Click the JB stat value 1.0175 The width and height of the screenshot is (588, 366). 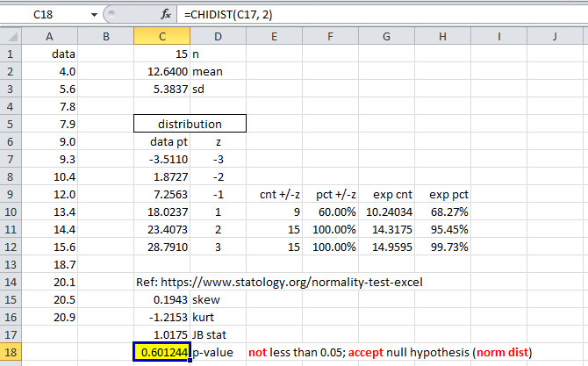162,334
